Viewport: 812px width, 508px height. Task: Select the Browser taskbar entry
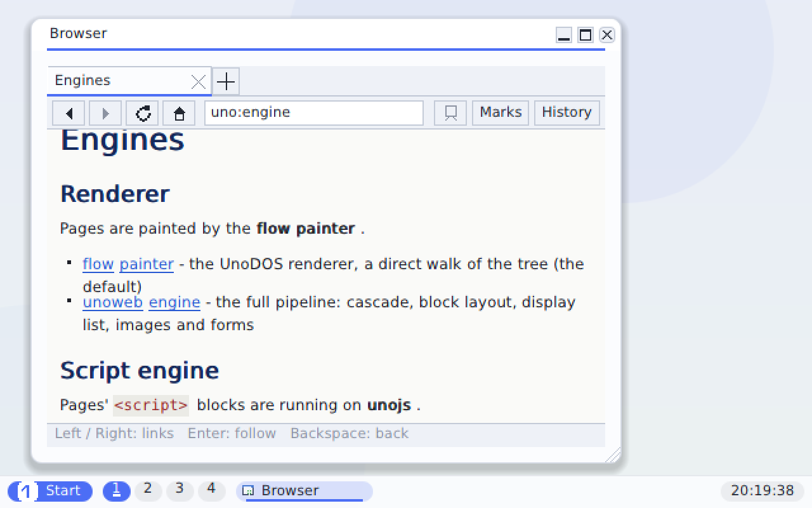(x=304, y=491)
